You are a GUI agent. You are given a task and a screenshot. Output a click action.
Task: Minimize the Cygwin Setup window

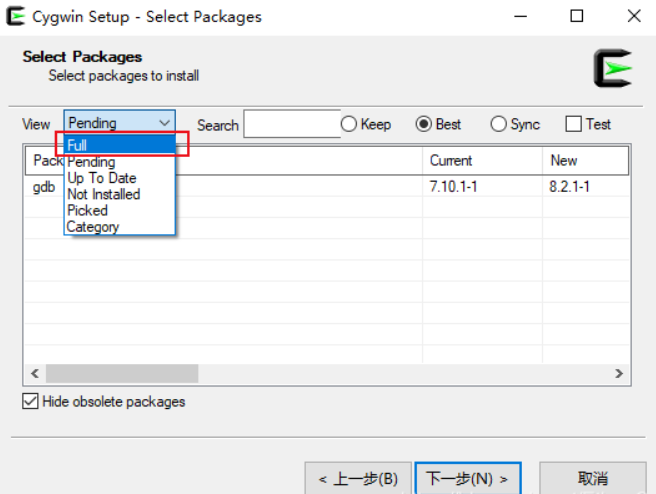coord(520,16)
